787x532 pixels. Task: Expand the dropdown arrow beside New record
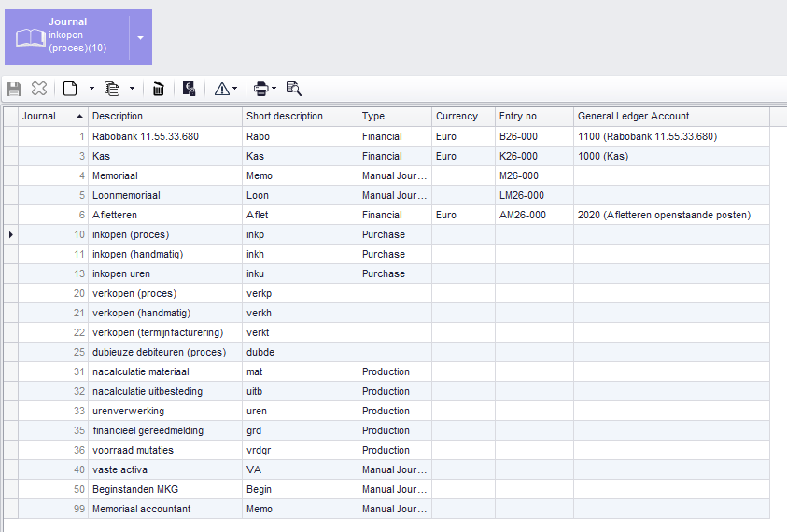tap(91, 89)
